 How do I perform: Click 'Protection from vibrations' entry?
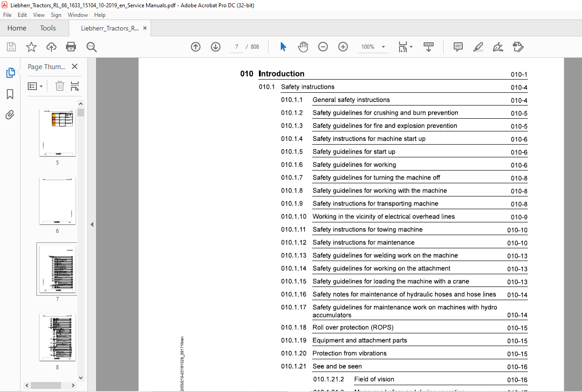point(349,353)
